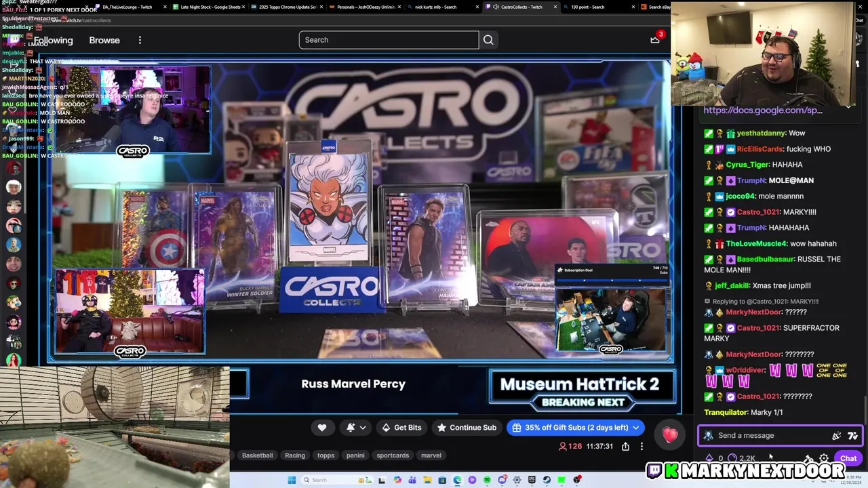Click username RicEllisCards in chat
Viewport: 868px width, 488px height.
(x=759, y=149)
